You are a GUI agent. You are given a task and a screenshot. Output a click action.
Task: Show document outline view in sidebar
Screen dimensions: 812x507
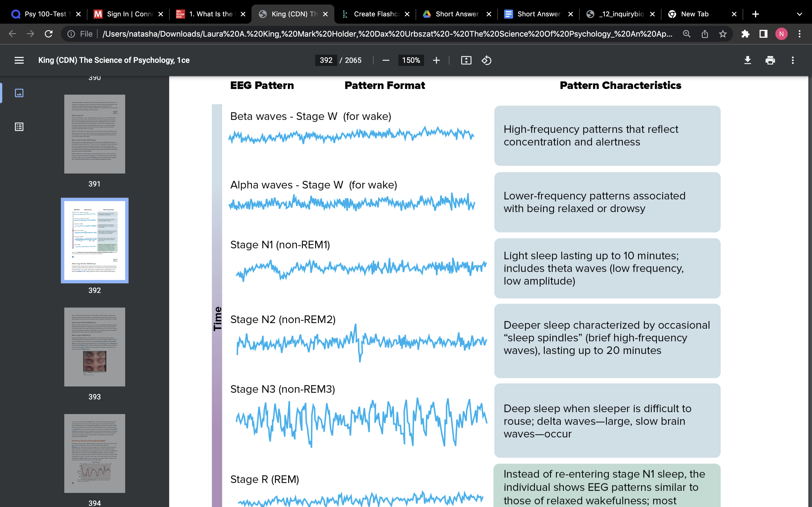pyautogui.click(x=19, y=127)
